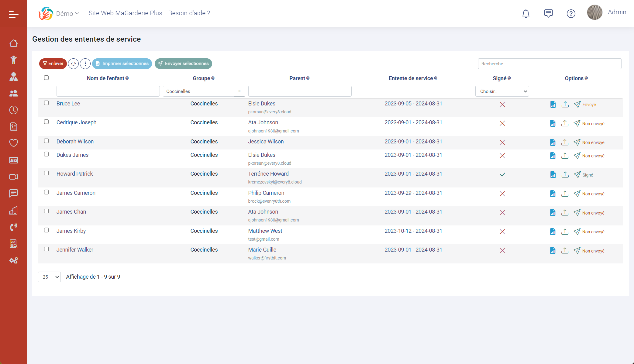Click send icon for James Kirby
This screenshot has width=634, height=364.
(577, 232)
